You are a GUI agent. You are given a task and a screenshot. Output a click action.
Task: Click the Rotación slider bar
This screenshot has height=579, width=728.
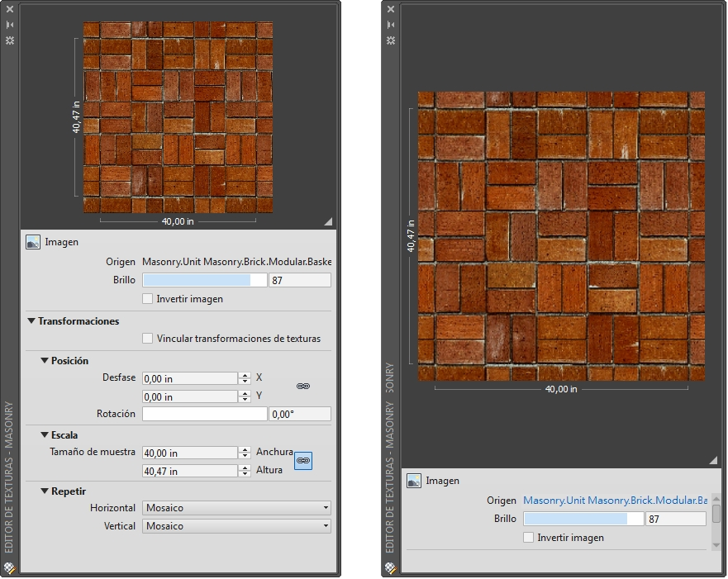point(204,414)
